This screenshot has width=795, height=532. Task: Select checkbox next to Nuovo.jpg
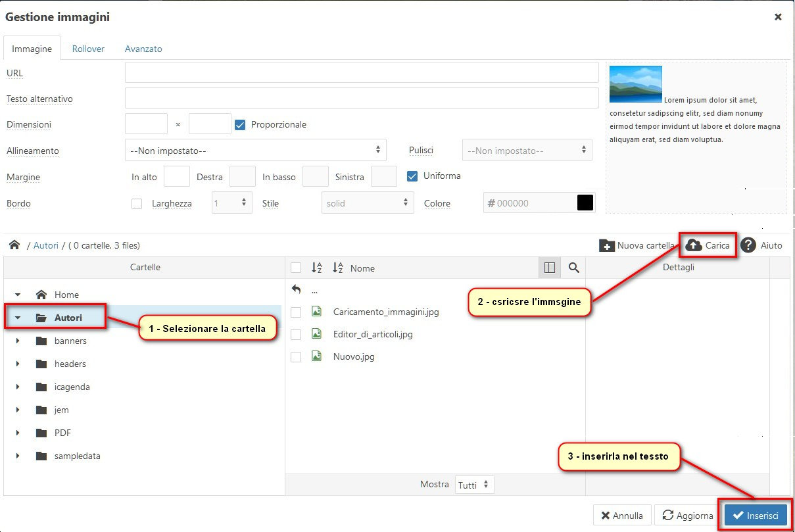tap(296, 357)
